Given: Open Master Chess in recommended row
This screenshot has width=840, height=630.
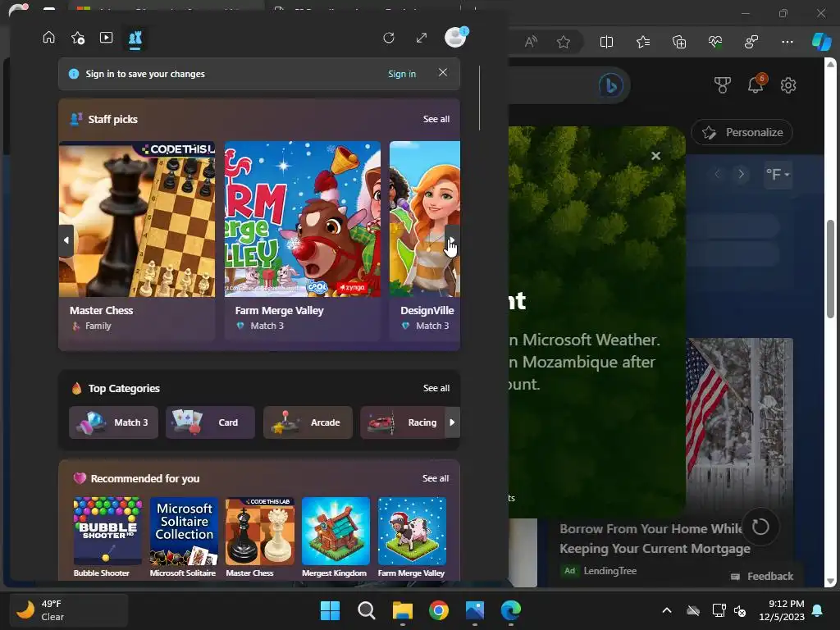Looking at the screenshot, I should (260, 536).
